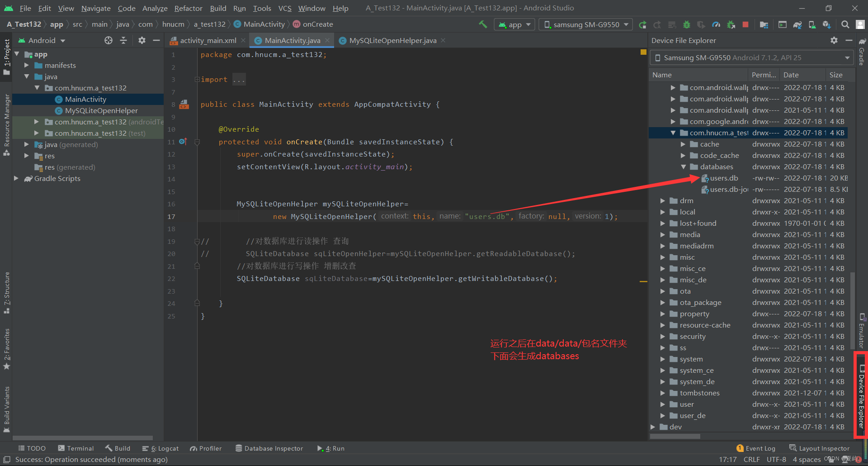The image size is (868, 466).
Task: Toggle code folding on the import line
Action: coord(197,80)
